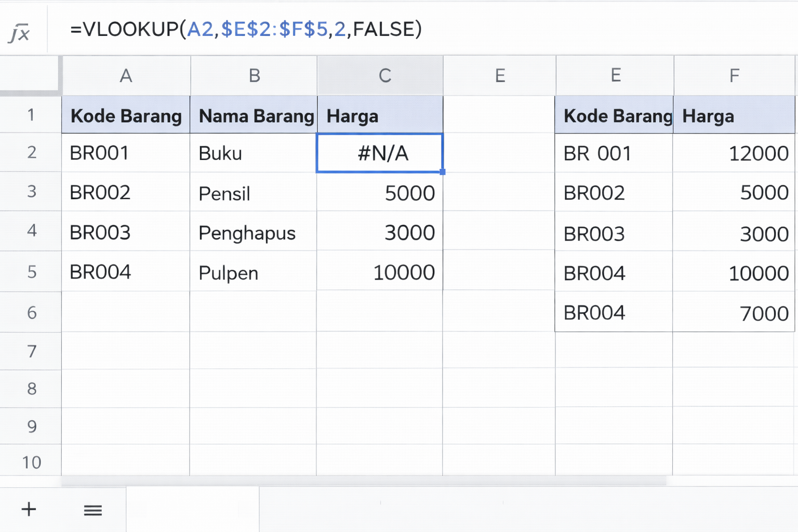Click the cell with value 12000

coord(734,154)
